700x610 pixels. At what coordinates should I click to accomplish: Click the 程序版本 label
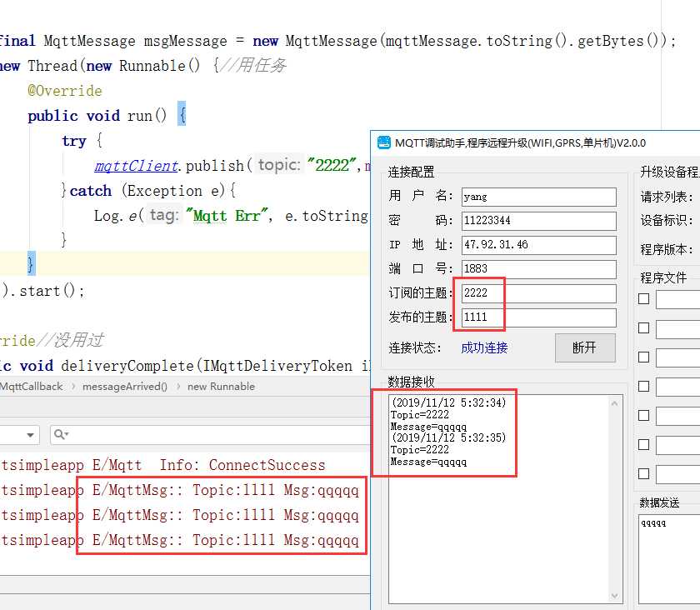point(667,249)
